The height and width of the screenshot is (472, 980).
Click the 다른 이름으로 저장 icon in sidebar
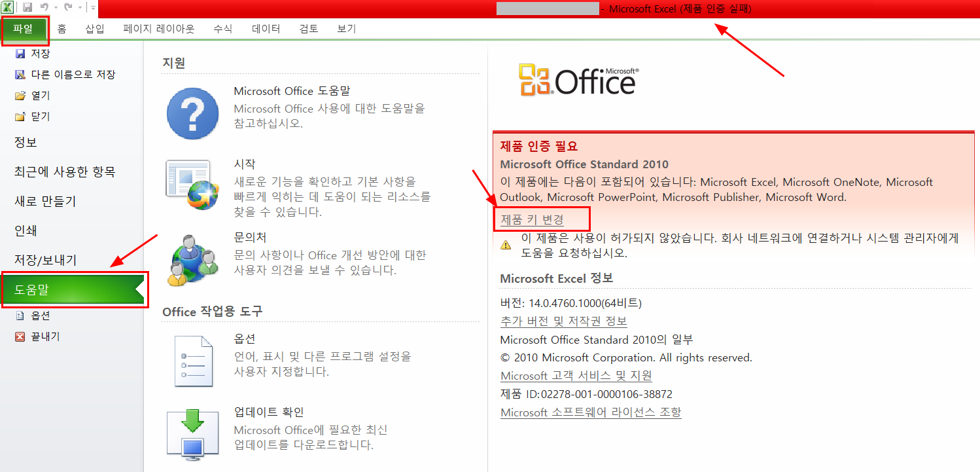tap(20, 75)
